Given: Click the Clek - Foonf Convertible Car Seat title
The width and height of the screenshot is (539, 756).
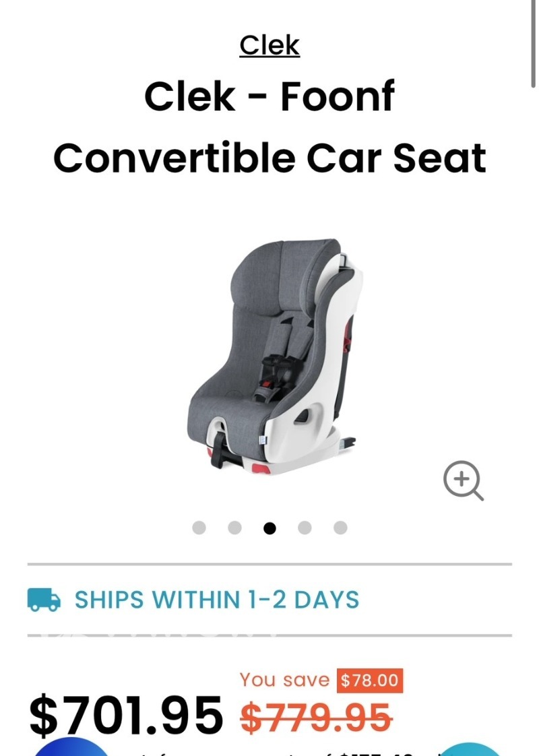Looking at the screenshot, I should [269, 127].
